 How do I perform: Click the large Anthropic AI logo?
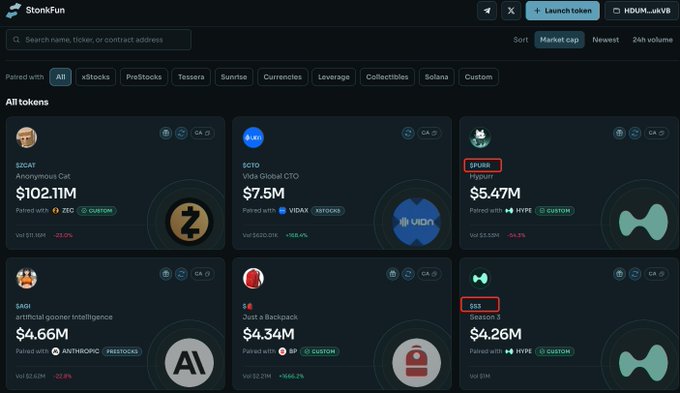tap(190, 363)
